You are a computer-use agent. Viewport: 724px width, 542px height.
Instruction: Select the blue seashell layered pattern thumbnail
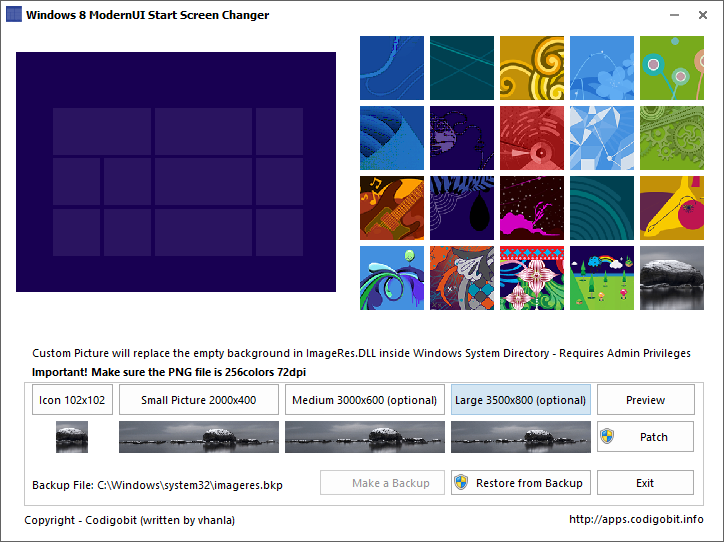392,138
